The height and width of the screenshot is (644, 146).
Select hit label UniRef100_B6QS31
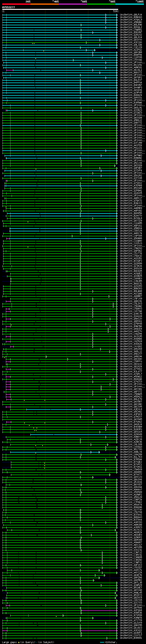click(x=131, y=284)
